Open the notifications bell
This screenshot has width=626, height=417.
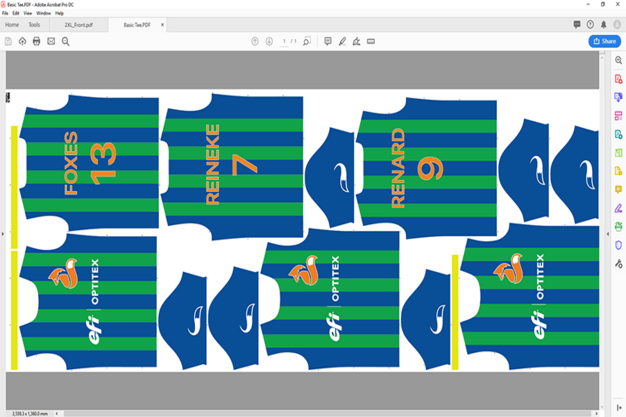[604, 24]
